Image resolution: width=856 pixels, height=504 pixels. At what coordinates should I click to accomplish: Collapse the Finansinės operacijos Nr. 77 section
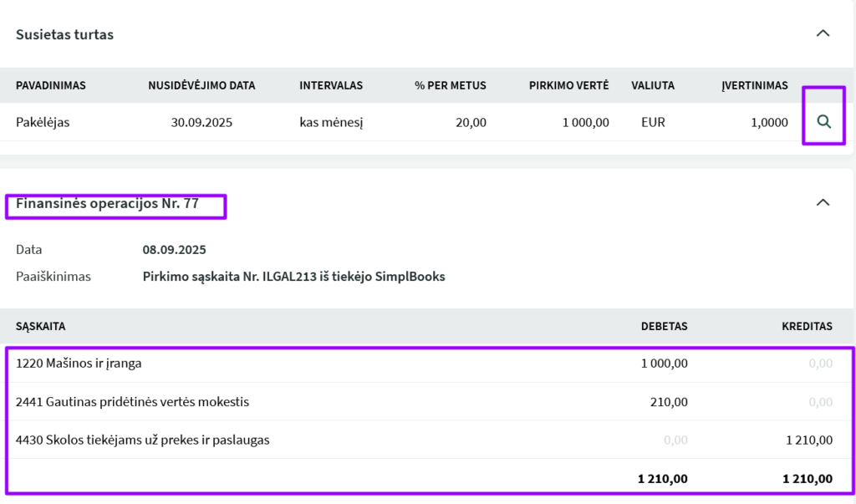point(823,202)
